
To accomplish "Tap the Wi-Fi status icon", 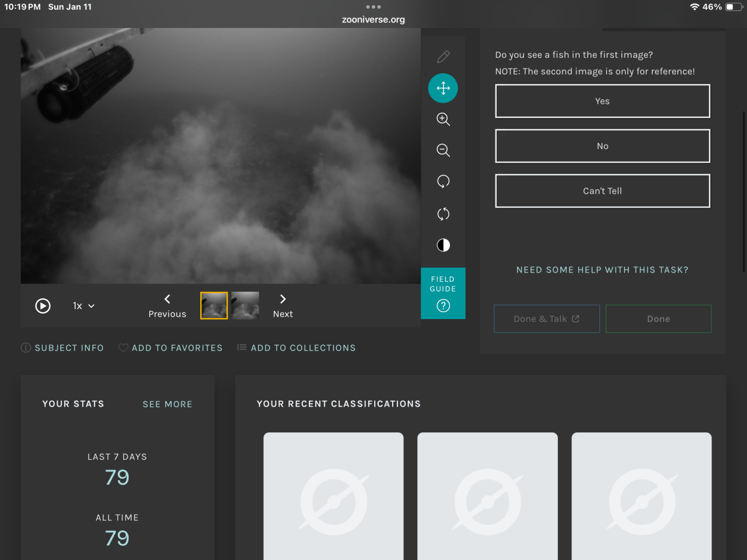I will [694, 7].
